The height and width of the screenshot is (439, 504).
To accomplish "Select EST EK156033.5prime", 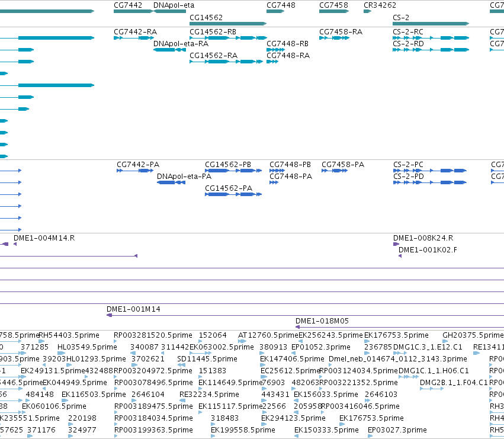I will click(x=326, y=395).
